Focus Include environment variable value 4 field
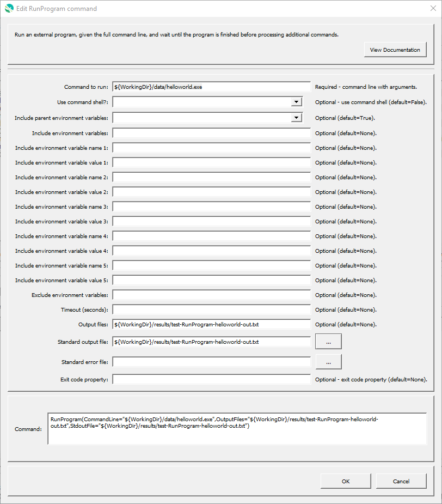442x504 pixels. pos(211,251)
